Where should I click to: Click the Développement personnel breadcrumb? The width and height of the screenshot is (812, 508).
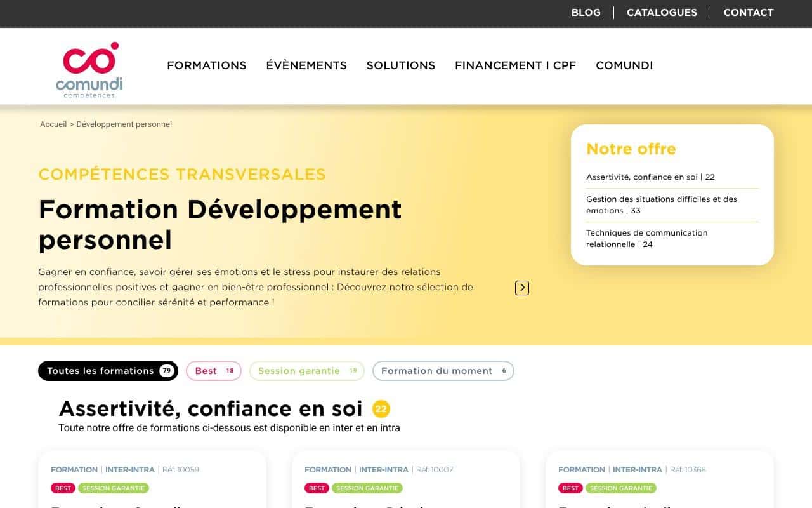[x=124, y=124]
